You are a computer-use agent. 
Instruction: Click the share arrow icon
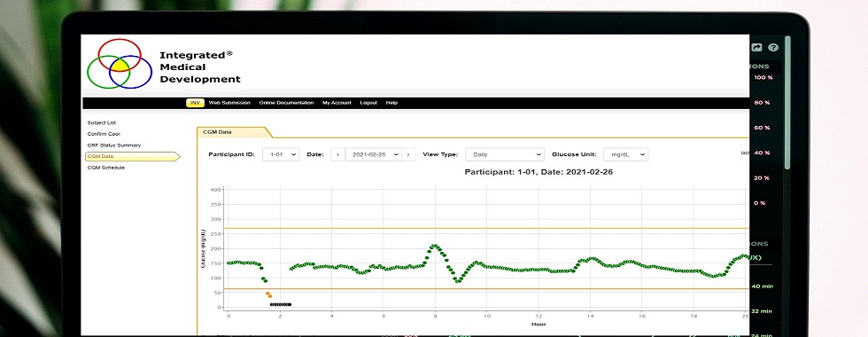756,48
